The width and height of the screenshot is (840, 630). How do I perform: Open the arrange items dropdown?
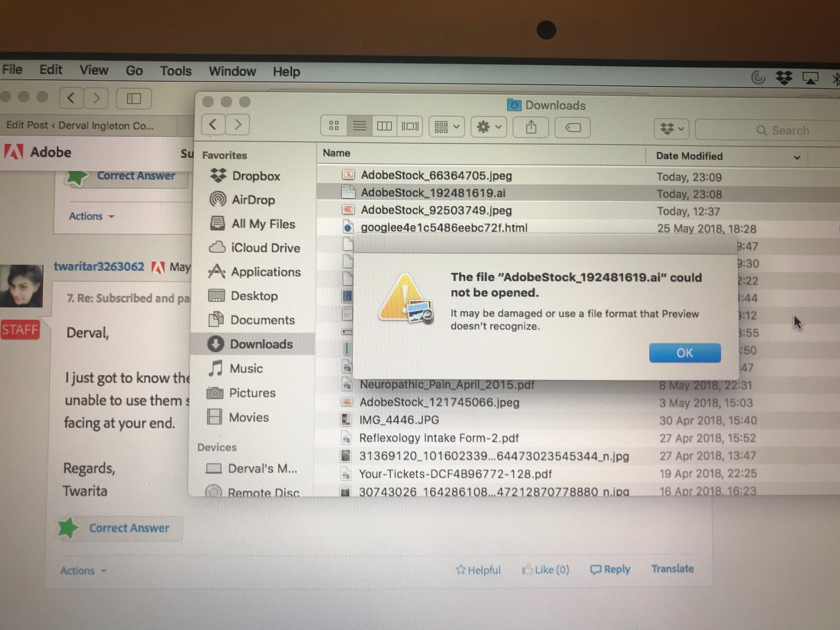[447, 126]
